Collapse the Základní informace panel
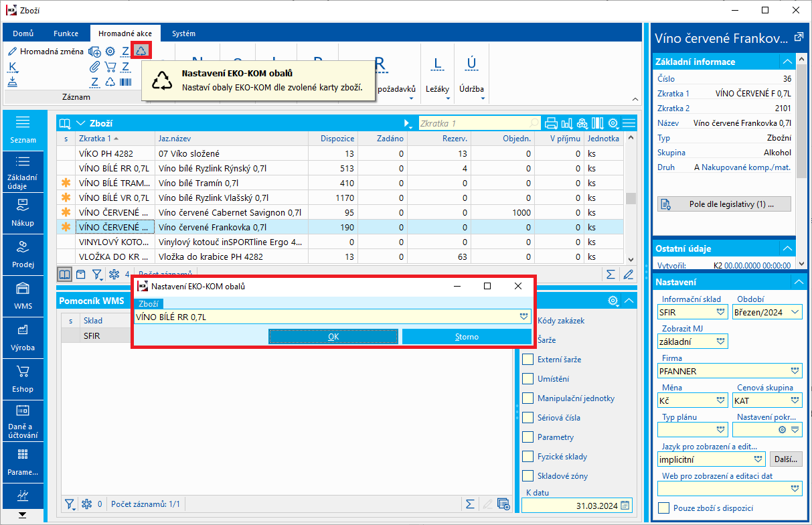 pyautogui.click(x=787, y=62)
